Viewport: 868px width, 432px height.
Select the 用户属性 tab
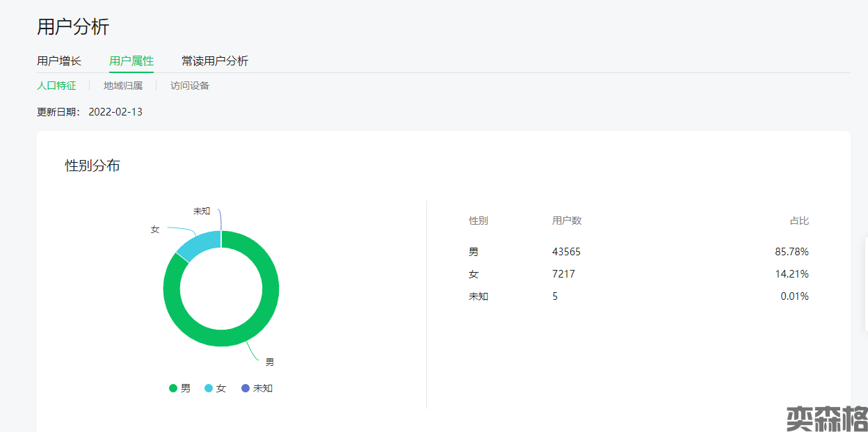click(x=131, y=61)
